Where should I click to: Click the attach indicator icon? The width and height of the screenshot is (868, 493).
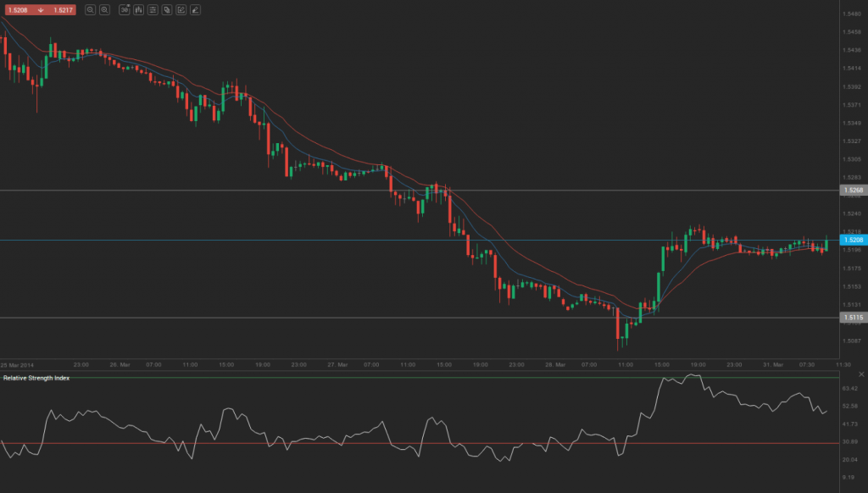[168, 10]
